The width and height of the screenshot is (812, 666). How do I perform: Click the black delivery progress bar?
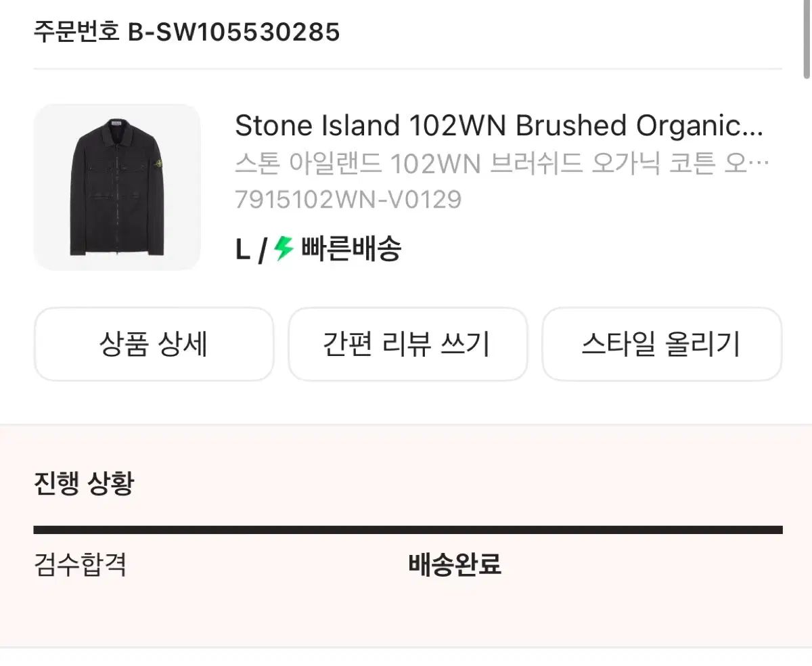pyautogui.click(x=407, y=530)
